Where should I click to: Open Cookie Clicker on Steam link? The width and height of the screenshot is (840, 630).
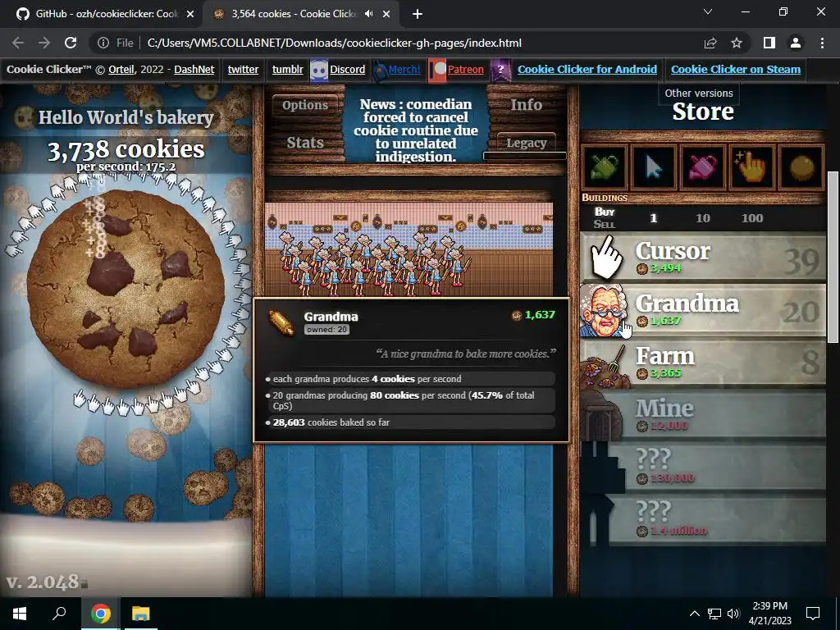pyautogui.click(x=736, y=70)
